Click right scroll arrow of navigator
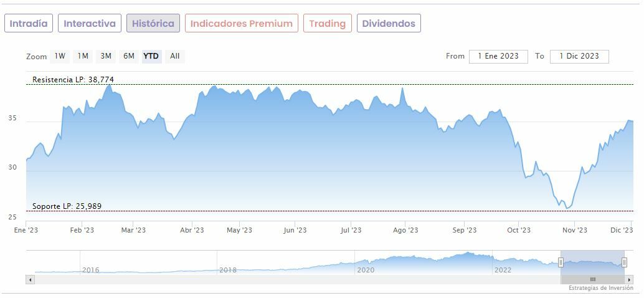 click(x=629, y=279)
